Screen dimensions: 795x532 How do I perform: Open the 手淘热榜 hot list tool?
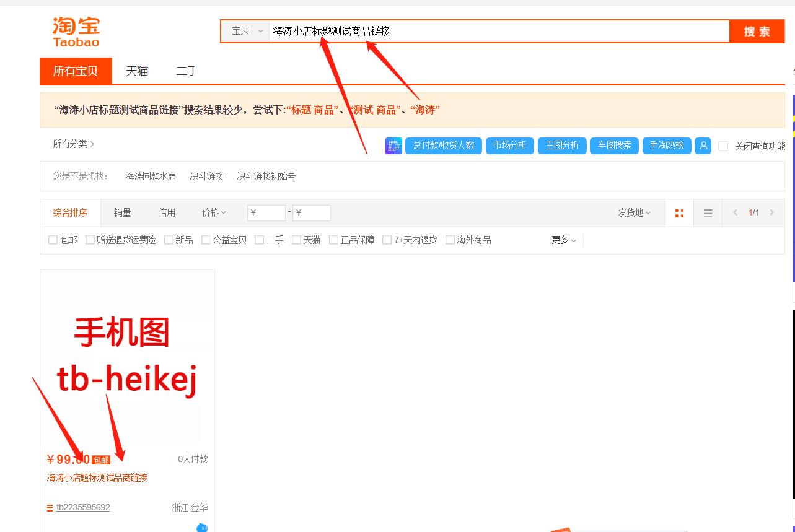pos(666,146)
